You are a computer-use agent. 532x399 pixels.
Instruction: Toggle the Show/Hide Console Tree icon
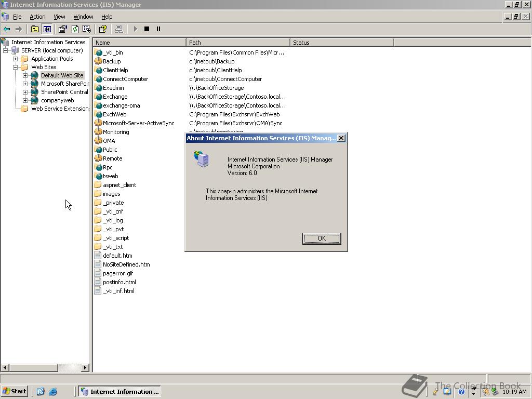coord(47,29)
